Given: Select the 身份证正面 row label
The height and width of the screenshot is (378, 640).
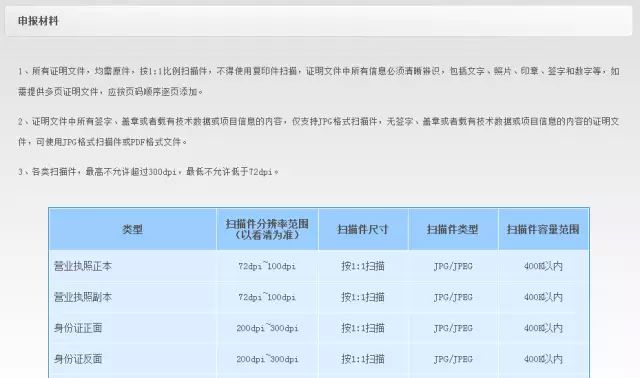Looking at the screenshot, I should click(x=78, y=328).
